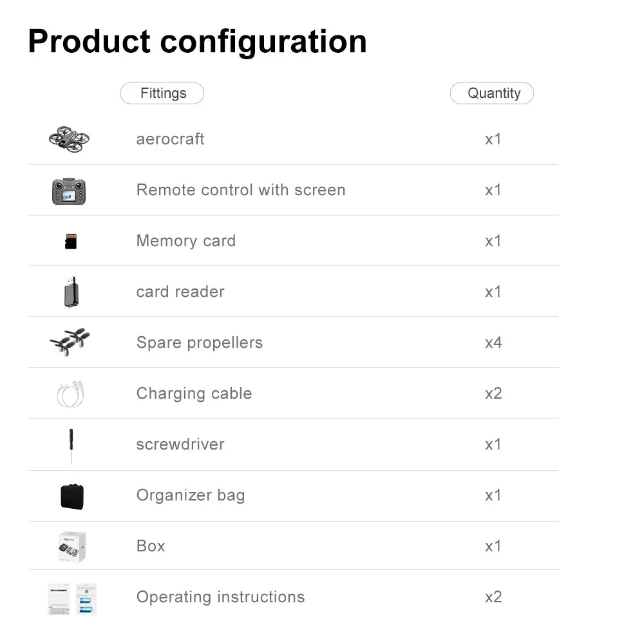
Task: Click the 'Charging cable' label
Action: pos(194,393)
